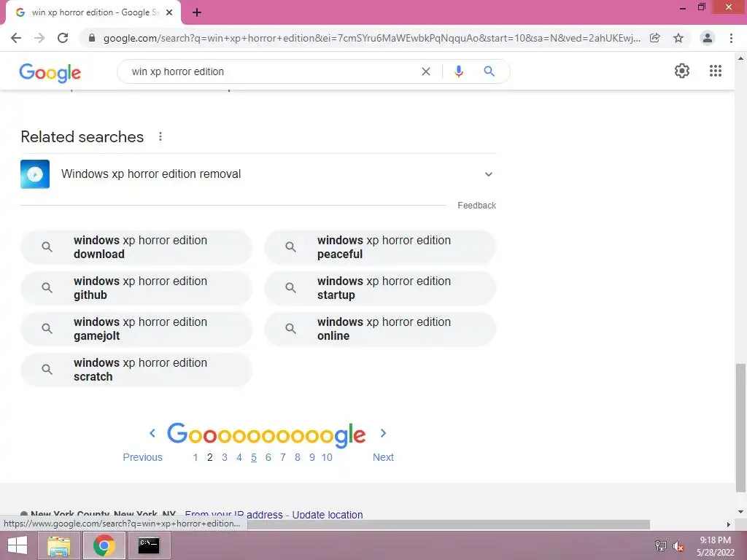Search 'windows xp horror edition gamejolt'
The image size is (747, 560).
[136, 329]
